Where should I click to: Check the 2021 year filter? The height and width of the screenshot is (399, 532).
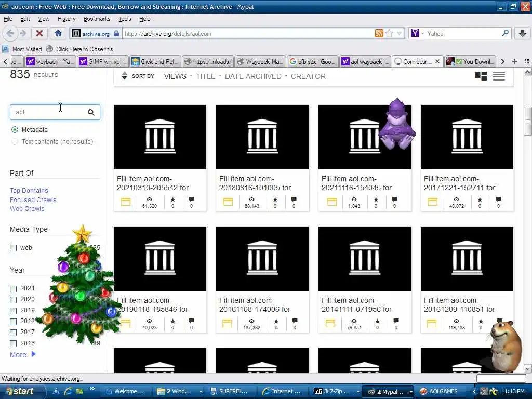coord(13,289)
